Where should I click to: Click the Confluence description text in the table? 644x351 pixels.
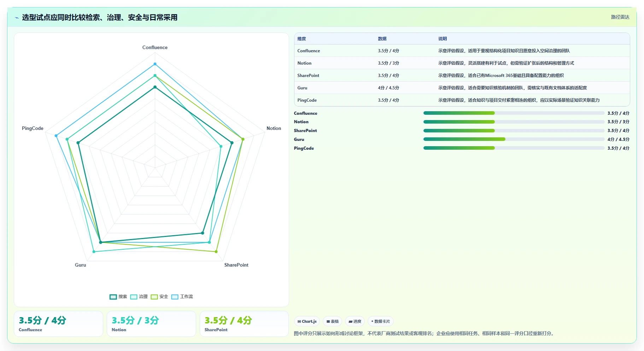[504, 51]
